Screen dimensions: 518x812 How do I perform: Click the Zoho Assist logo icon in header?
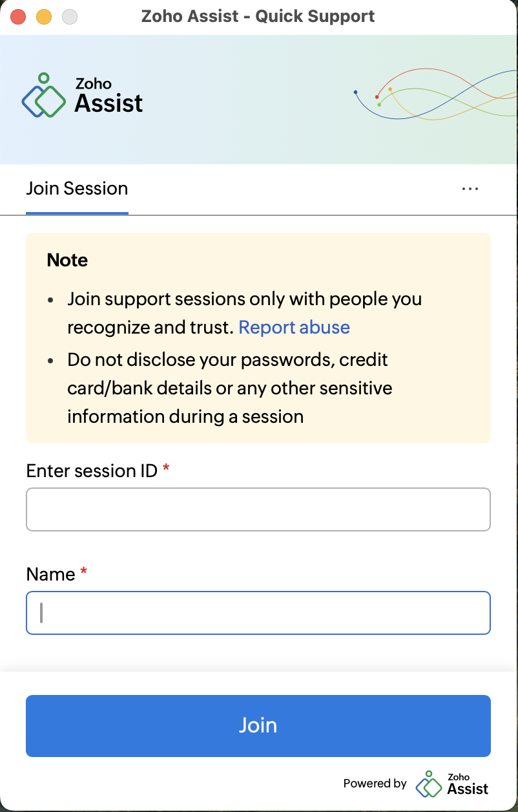click(44, 96)
